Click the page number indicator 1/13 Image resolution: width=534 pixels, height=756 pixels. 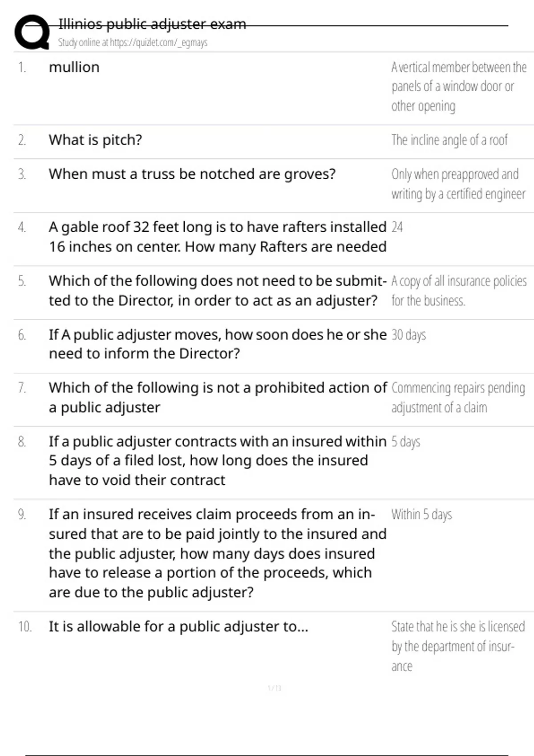(275, 688)
